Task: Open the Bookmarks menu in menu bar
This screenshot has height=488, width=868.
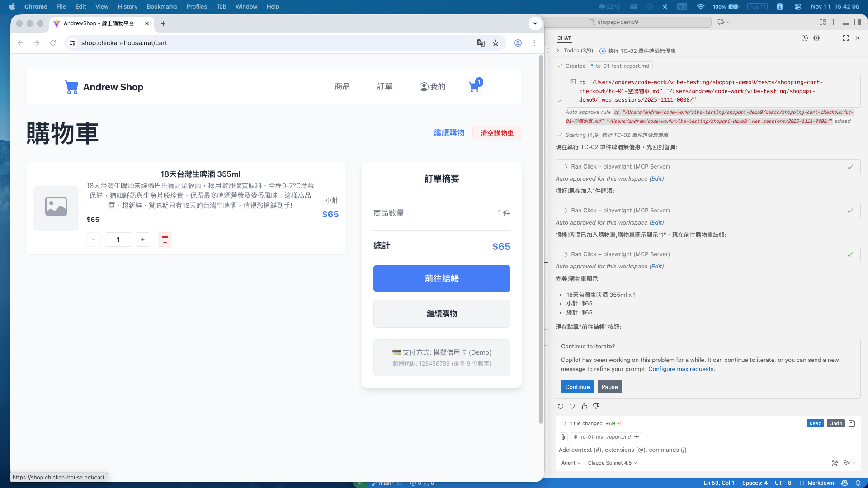Action: pos(161,6)
